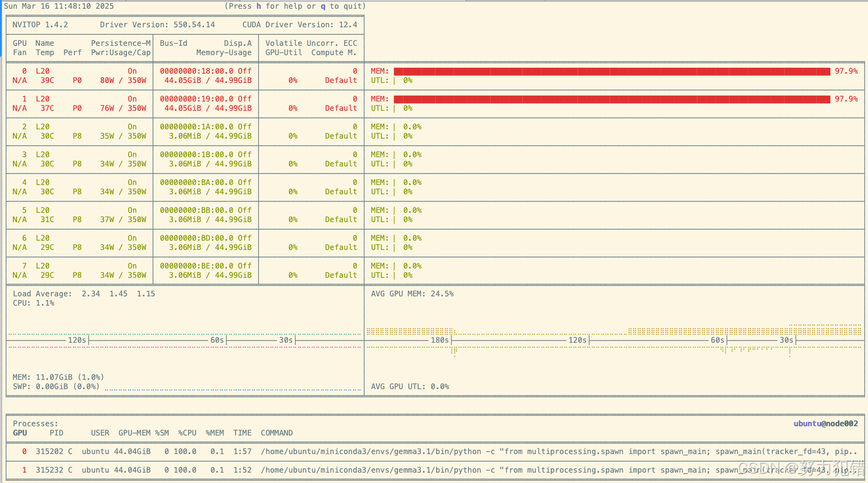The image size is (868, 483).
Task: Click AVG GPU UTL: 0.0% label
Action: click(410, 386)
